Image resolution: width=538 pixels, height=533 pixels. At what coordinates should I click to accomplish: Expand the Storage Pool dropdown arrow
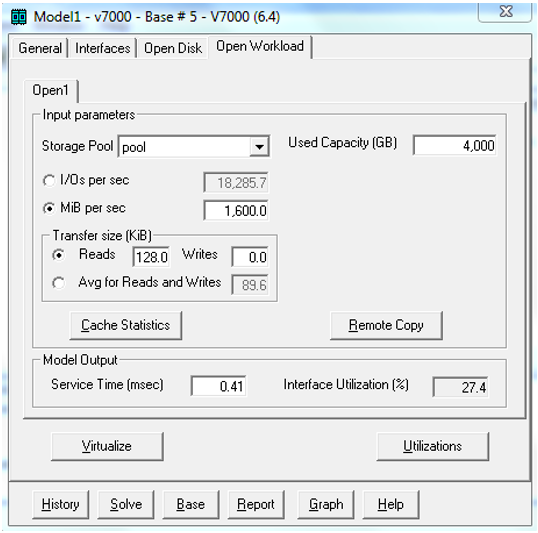[259, 147]
